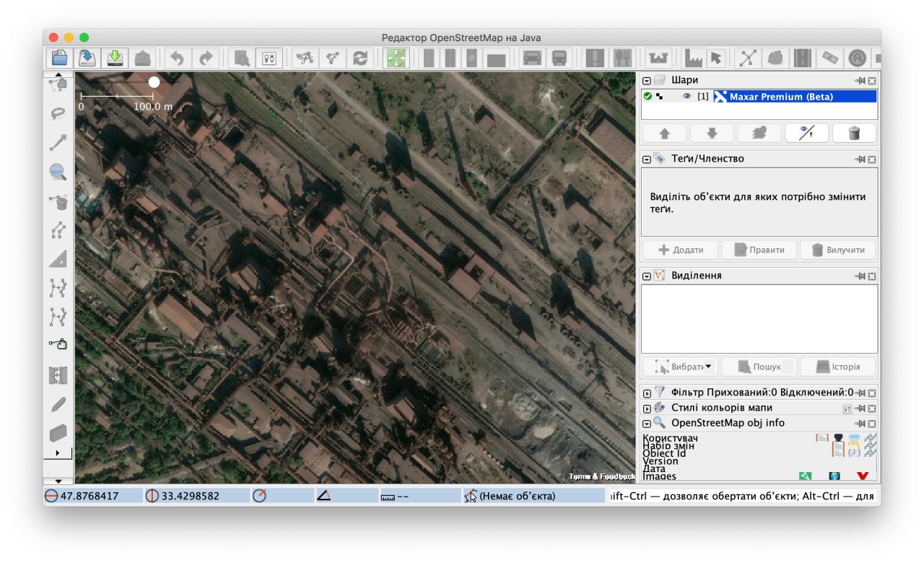Toggle green active checkmark on Maxar layer
Screen dimensions: 924x563
click(648, 96)
